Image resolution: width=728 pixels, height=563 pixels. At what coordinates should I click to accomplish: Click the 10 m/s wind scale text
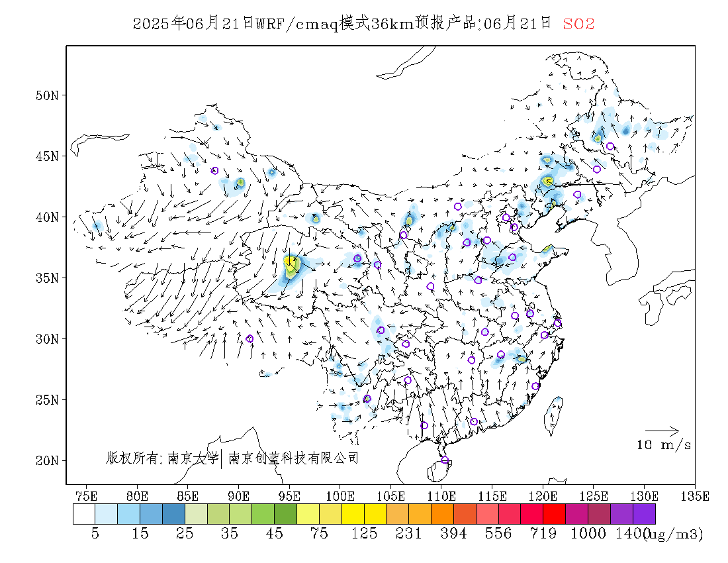[x=664, y=445]
